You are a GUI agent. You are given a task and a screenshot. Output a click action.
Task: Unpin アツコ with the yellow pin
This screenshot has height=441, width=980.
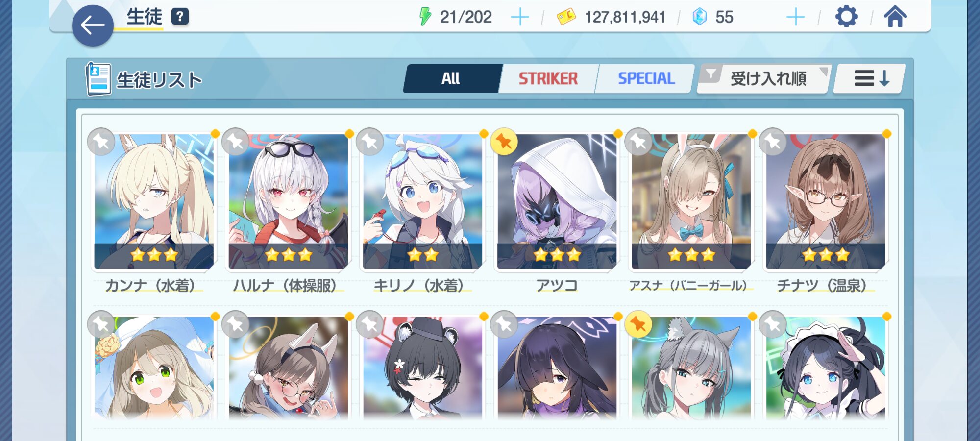[x=504, y=142]
